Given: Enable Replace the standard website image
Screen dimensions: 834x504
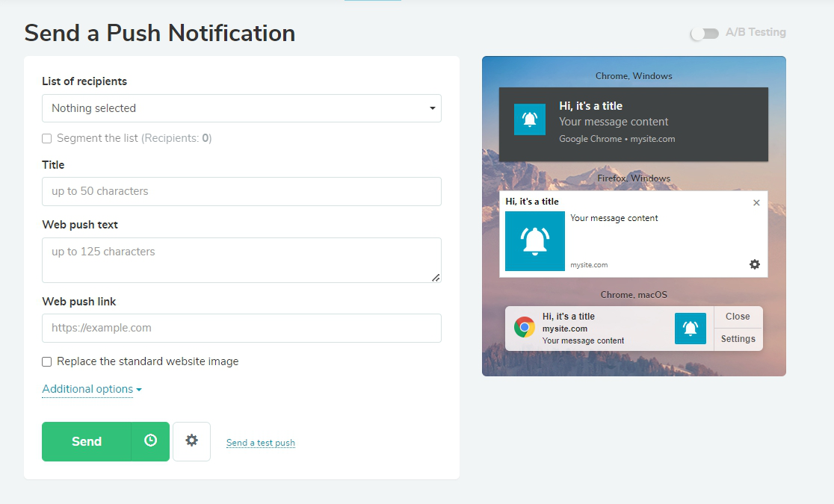Looking at the screenshot, I should pos(46,361).
